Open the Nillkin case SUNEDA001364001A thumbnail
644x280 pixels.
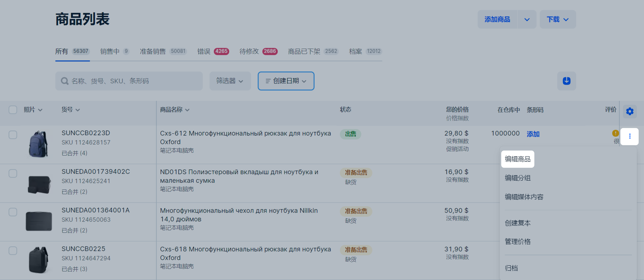[x=39, y=221]
